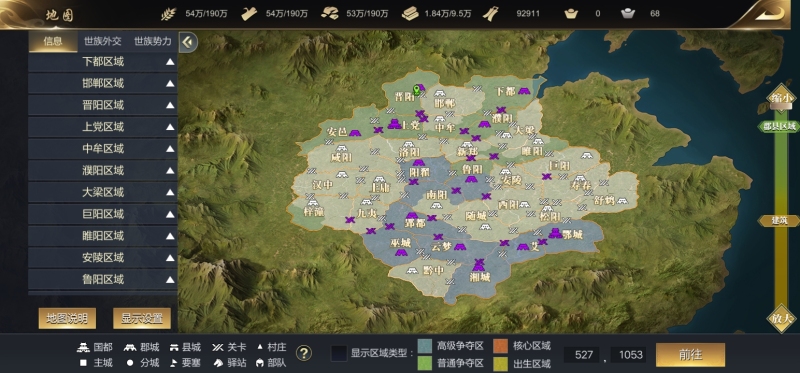Select the 建筑 zoom level marker
This screenshot has width=800, height=373.
779,220
